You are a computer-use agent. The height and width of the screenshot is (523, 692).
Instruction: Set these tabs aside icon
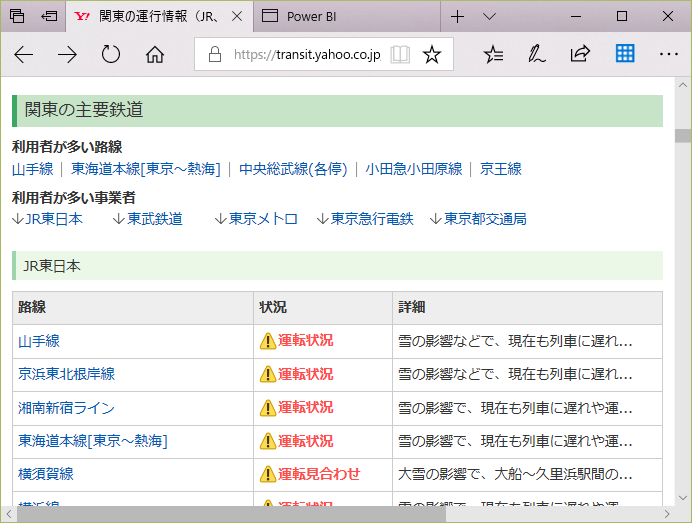pos(49,16)
